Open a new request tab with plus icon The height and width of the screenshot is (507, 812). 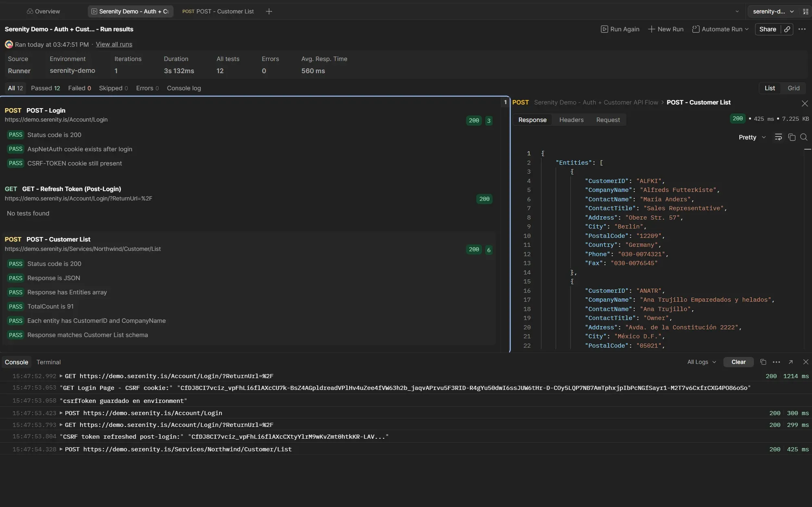tap(269, 11)
